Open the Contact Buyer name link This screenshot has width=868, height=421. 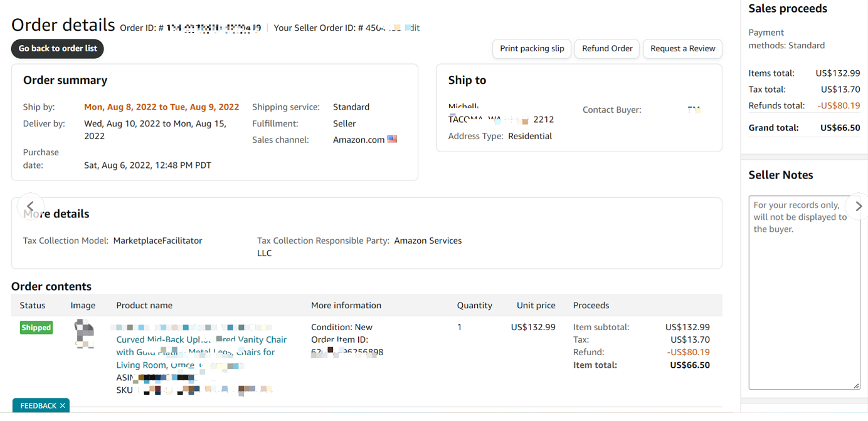[693, 110]
